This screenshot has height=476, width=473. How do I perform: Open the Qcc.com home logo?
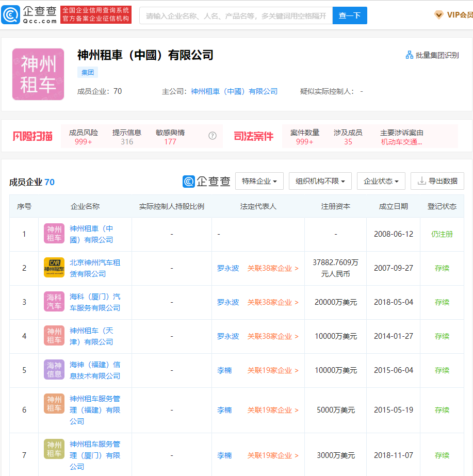(x=29, y=14)
